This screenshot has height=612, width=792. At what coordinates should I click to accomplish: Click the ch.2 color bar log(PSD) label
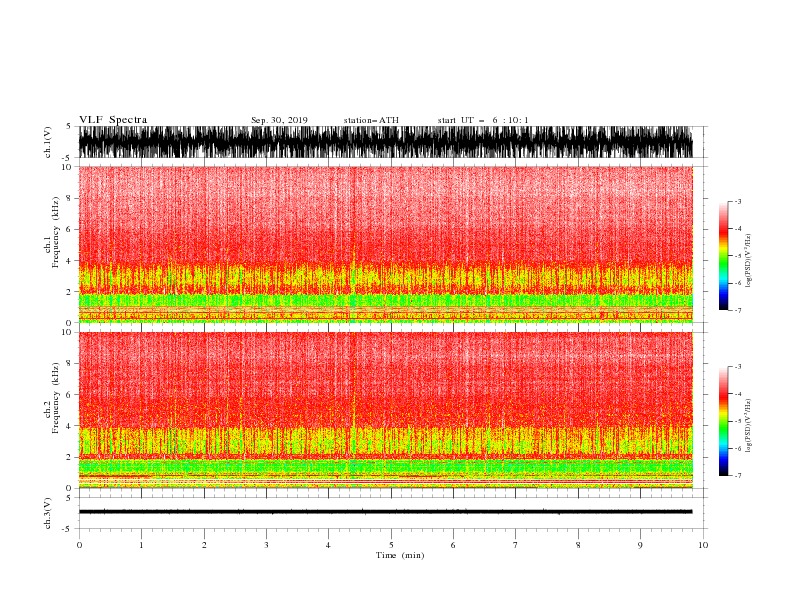[x=748, y=426]
